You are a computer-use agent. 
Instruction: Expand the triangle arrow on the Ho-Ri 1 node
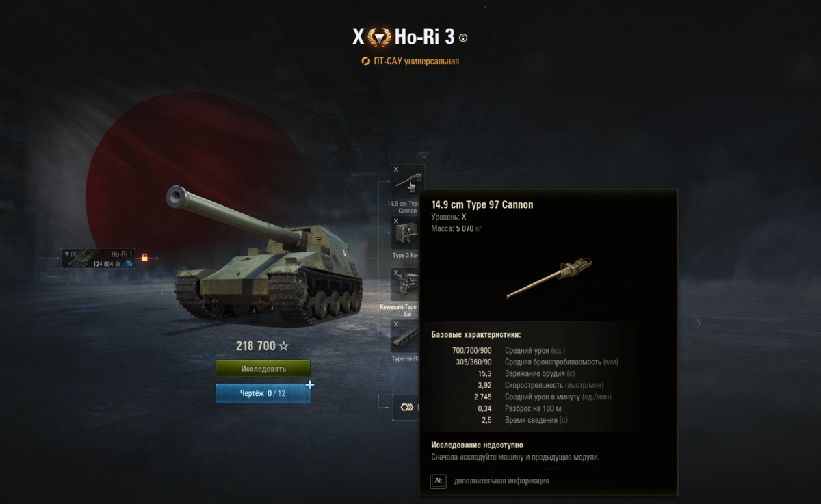point(66,254)
